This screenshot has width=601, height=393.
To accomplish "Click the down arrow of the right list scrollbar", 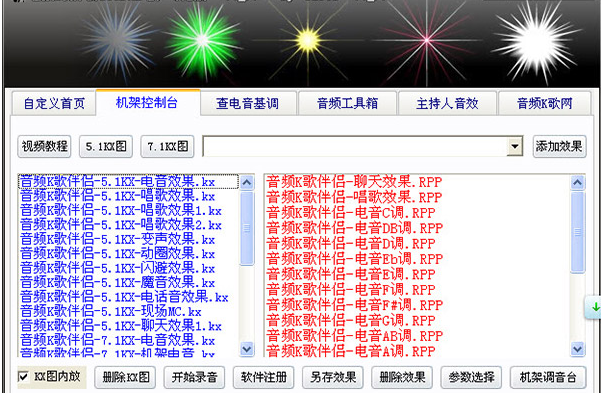I will click(578, 349).
